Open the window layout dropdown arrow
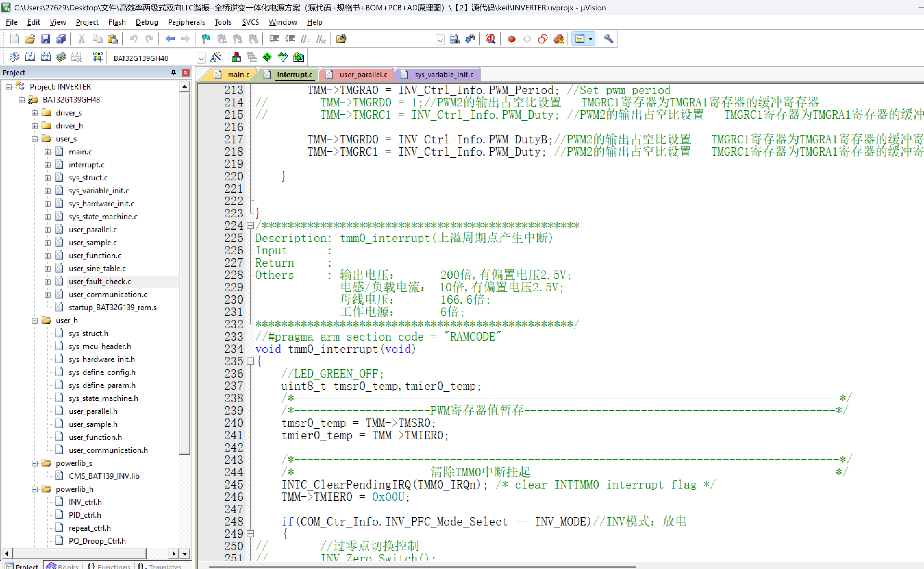The image size is (924, 569). click(x=590, y=39)
